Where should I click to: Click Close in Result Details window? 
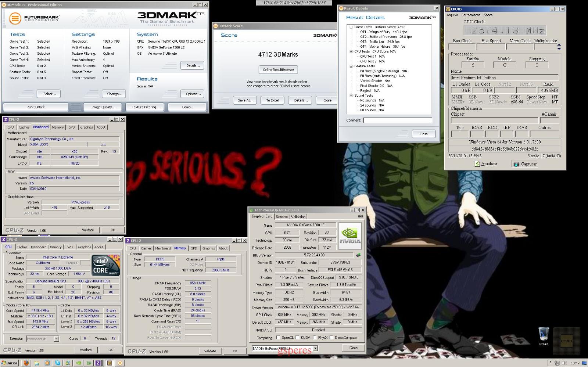(x=423, y=134)
